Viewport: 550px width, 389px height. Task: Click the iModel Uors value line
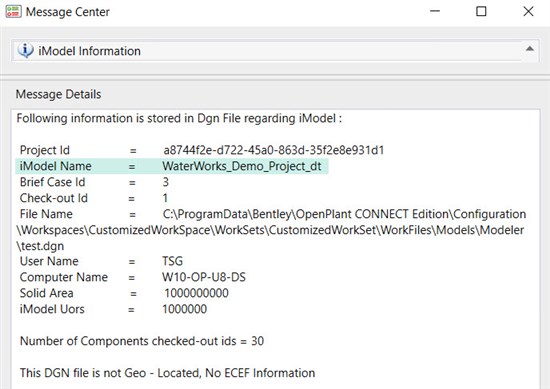[113, 309]
